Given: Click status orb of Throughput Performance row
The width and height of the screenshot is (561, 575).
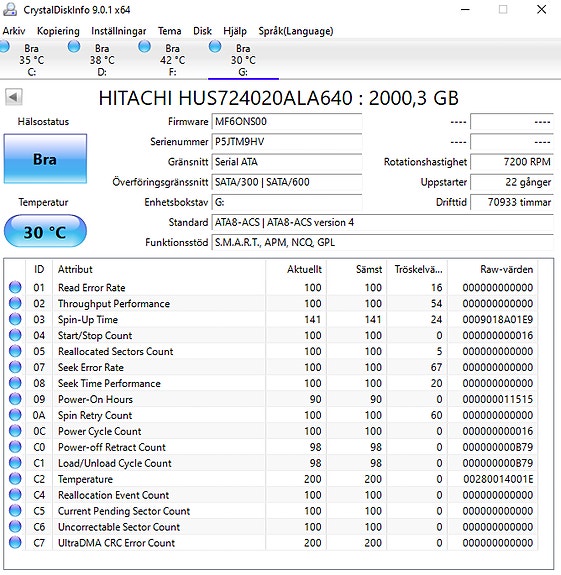Looking at the screenshot, I should (x=15, y=303).
